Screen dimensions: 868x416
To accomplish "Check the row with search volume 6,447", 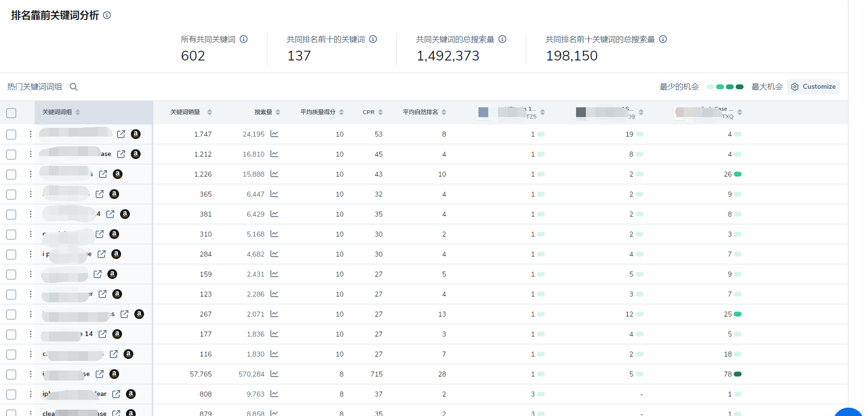I will (x=11, y=195).
